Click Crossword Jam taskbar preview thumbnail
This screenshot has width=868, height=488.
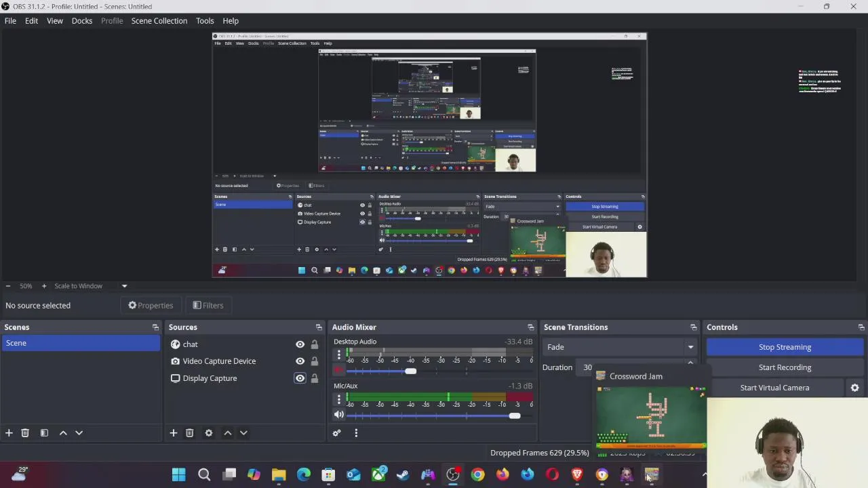[x=651, y=418]
